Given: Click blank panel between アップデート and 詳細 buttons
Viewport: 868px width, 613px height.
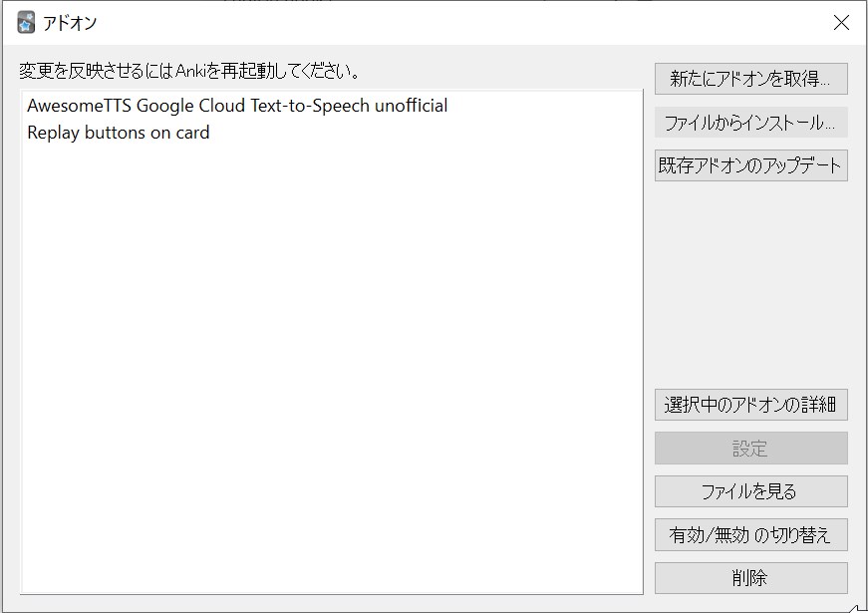Looking at the screenshot, I should 750,285.
